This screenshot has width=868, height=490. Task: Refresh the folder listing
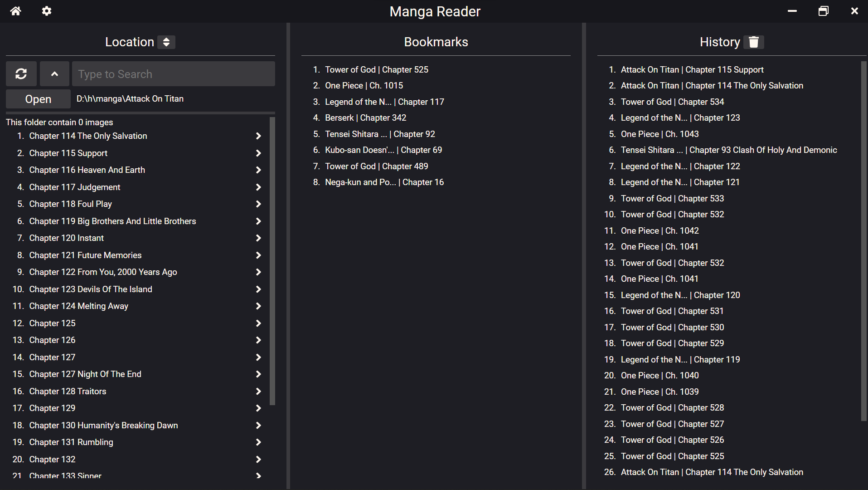tap(21, 74)
